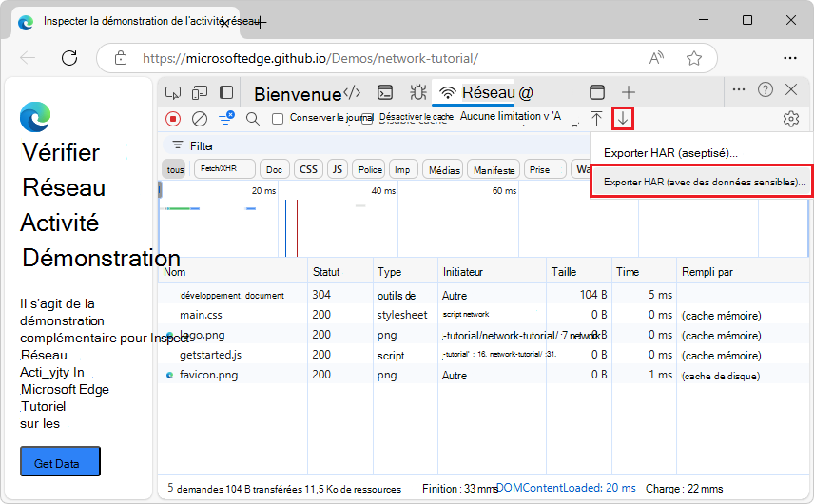This screenshot has width=814, height=504.
Task: Click the browser back arrow
Action: coord(28,58)
